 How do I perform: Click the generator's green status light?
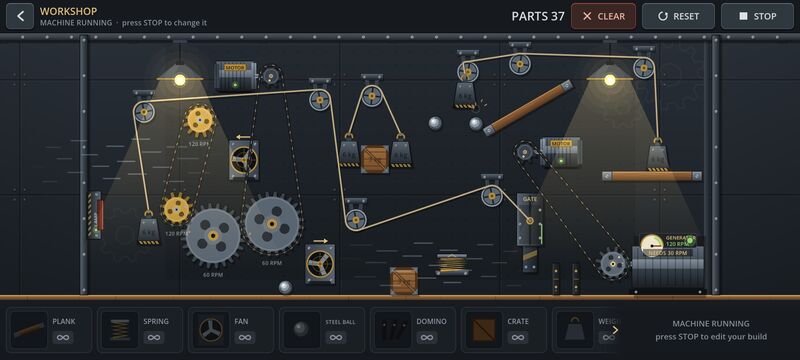690,240
